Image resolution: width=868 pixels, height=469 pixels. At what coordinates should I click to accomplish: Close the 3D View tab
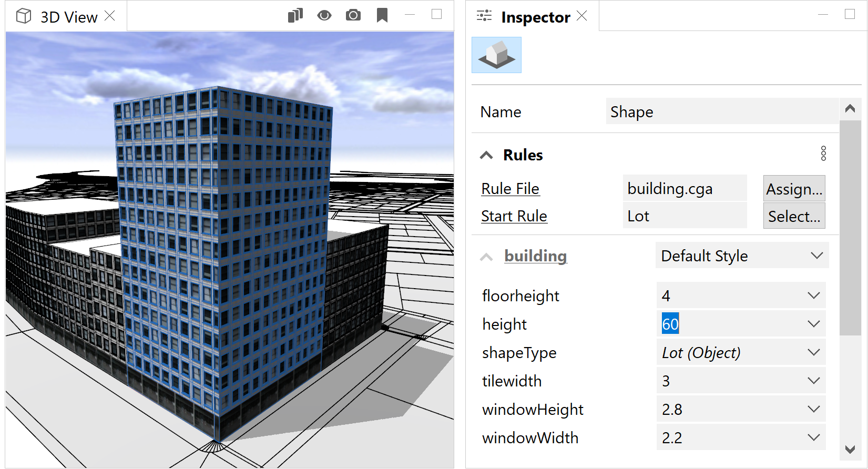tap(110, 16)
